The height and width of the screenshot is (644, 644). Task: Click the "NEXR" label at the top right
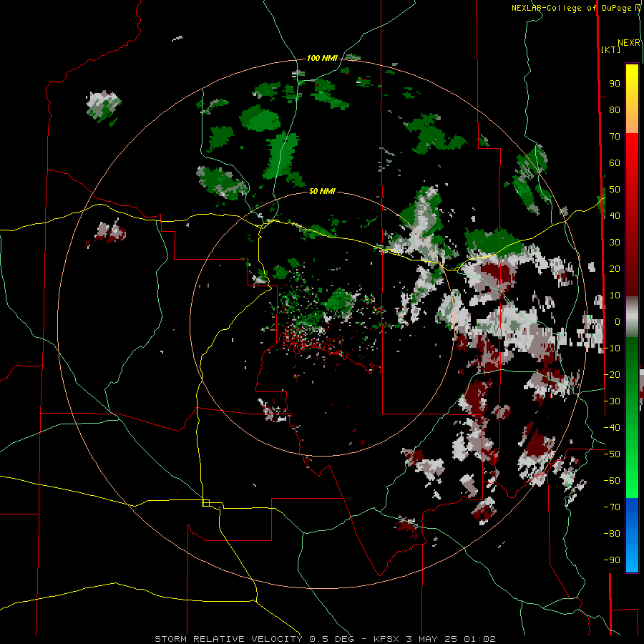pyautogui.click(x=629, y=43)
